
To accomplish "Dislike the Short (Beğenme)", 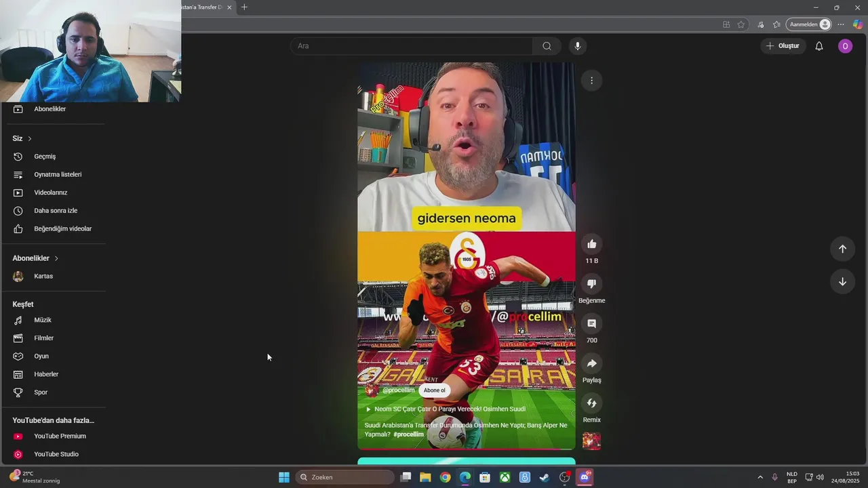I will coord(591,284).
